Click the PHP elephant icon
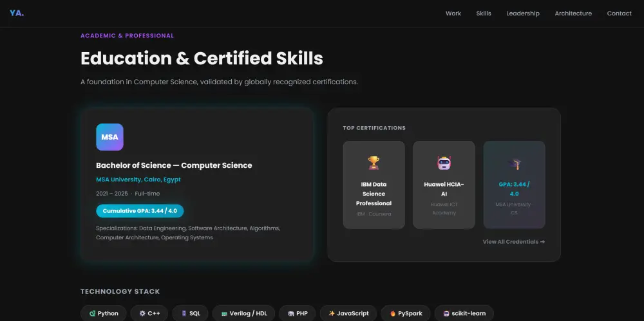 coord(291,313)
